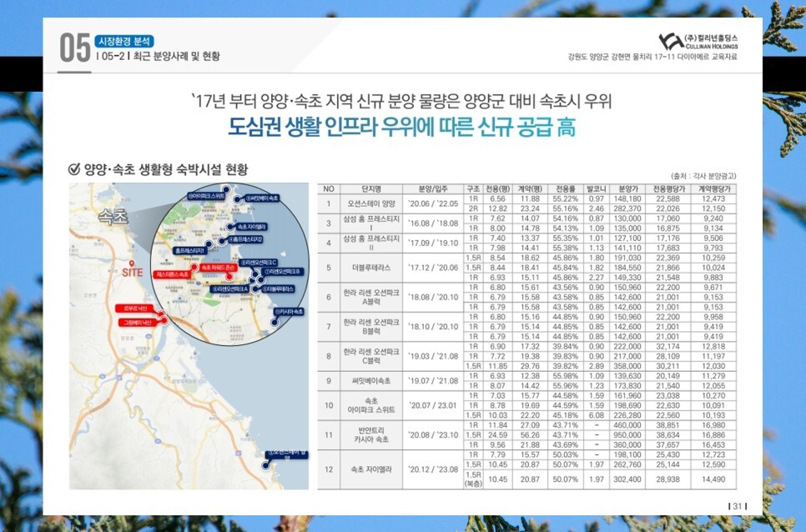The height and width of the screenshot is (532, 806).
Task: Click the 한라 리센 오션파크 A블럭 cell
Action: pyautogui.click(x=371, y=297)
